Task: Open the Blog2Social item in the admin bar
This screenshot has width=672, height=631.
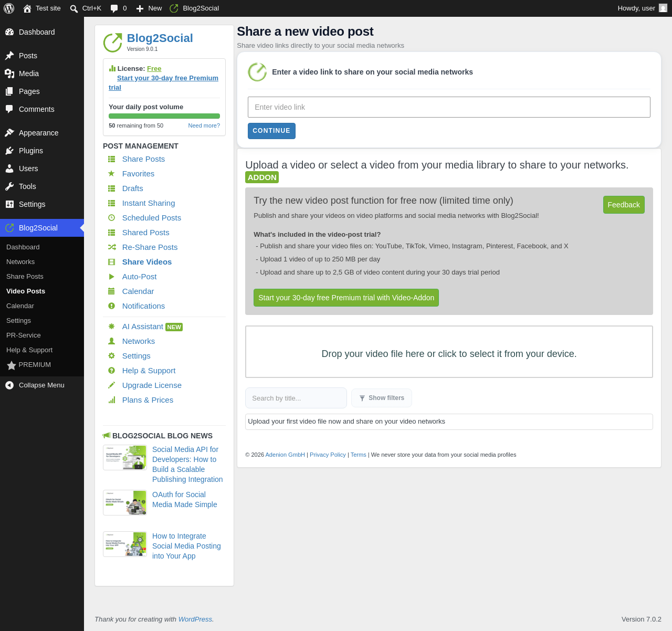Action: tap(194, 8)
